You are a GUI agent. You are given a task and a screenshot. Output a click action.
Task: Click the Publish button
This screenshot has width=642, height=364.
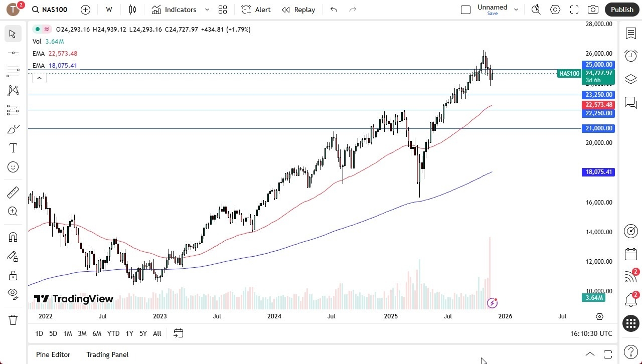coord(622,9)
